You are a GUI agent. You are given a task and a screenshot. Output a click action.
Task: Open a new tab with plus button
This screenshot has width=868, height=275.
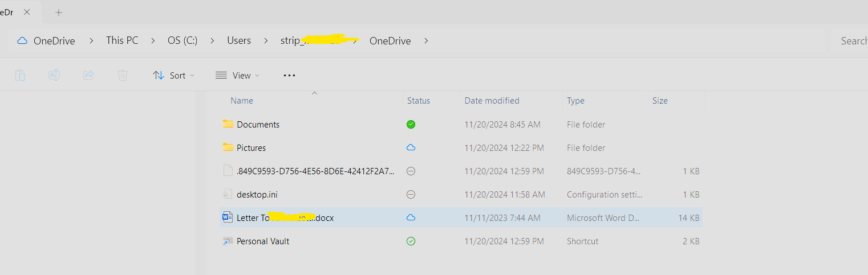point(59,12)
